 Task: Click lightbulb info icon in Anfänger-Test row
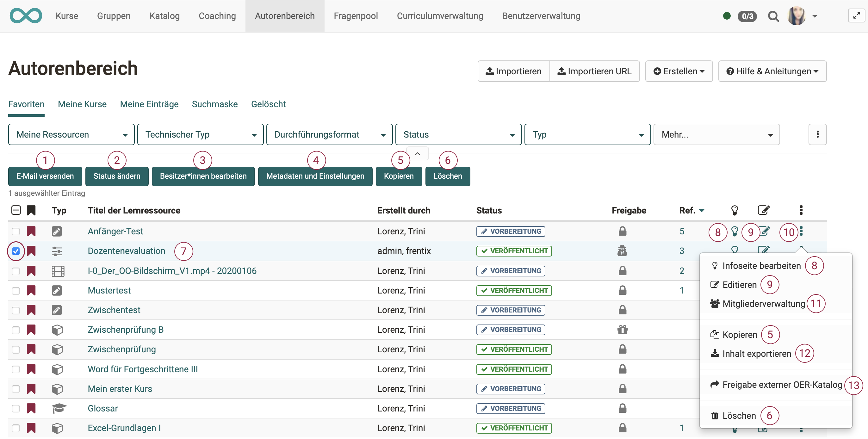point(735,231)
